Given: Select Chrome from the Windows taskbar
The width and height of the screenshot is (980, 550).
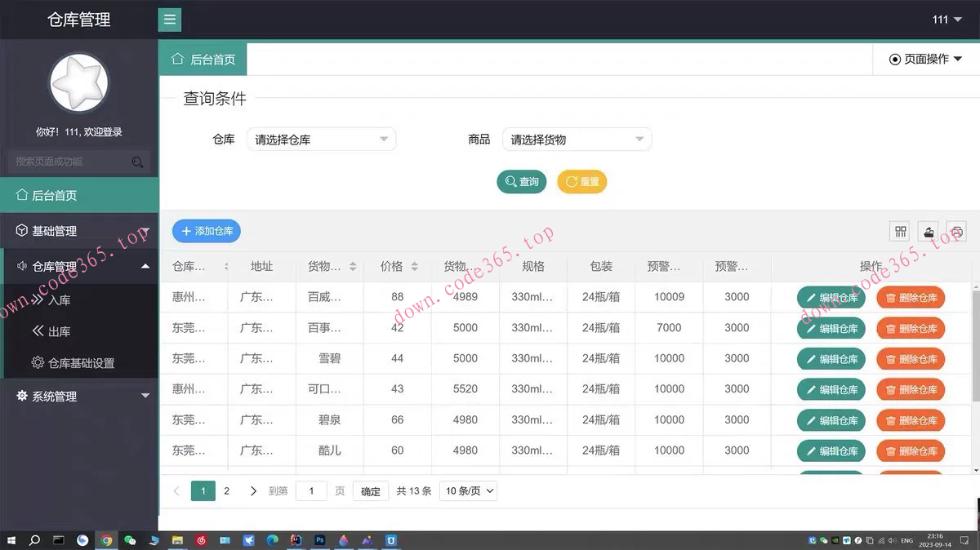Looking at the screenshot, I should pos(106,540).
